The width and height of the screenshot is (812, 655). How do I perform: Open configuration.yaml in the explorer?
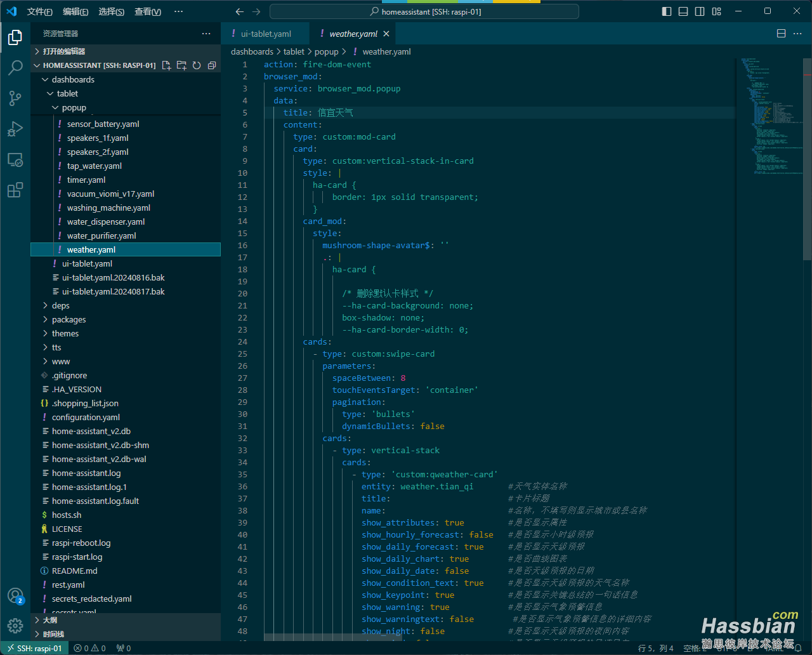pyautogui.click(x=126, y=417)
